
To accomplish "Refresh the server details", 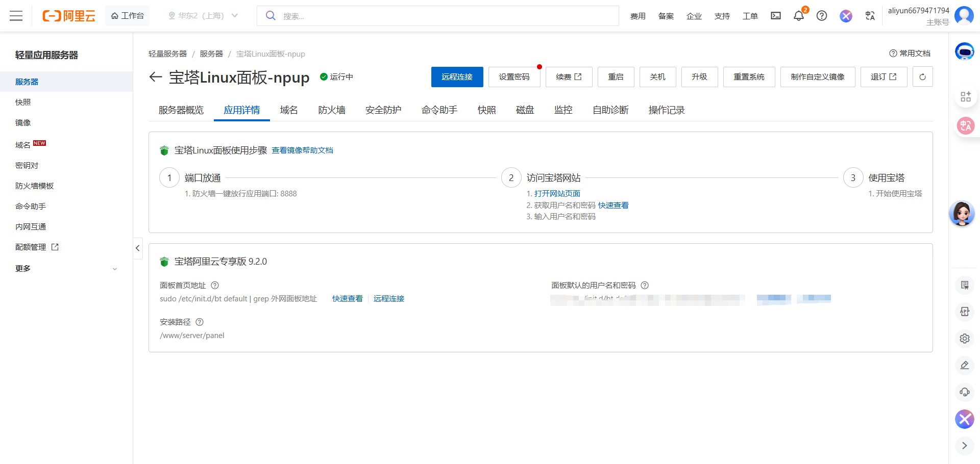I will pos(922,77).
